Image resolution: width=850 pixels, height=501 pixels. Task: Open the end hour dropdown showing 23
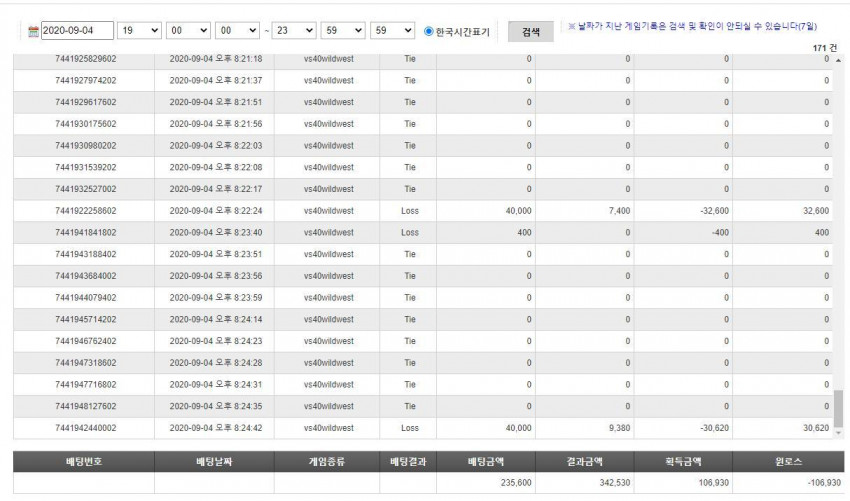pyautogui.click(x=294, y=30)
